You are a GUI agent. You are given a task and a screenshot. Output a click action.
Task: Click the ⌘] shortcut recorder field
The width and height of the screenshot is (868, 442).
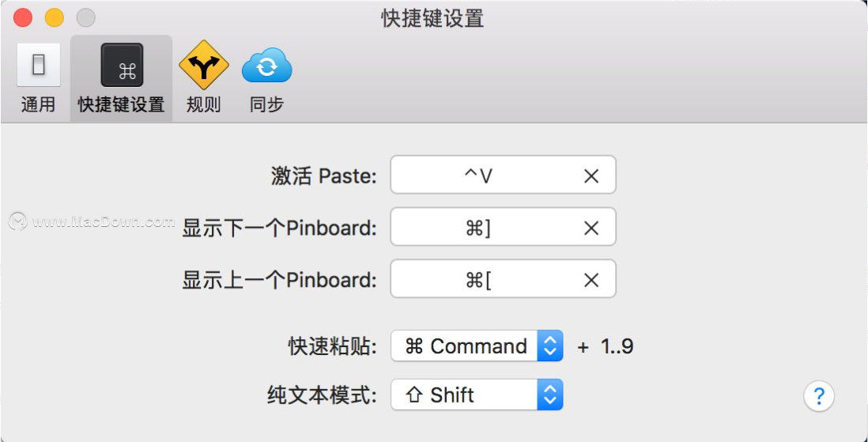coord(504,227)
